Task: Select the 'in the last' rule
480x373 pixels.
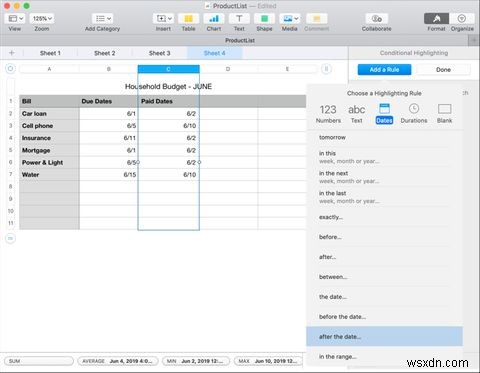Action: [x=385, y=197]
